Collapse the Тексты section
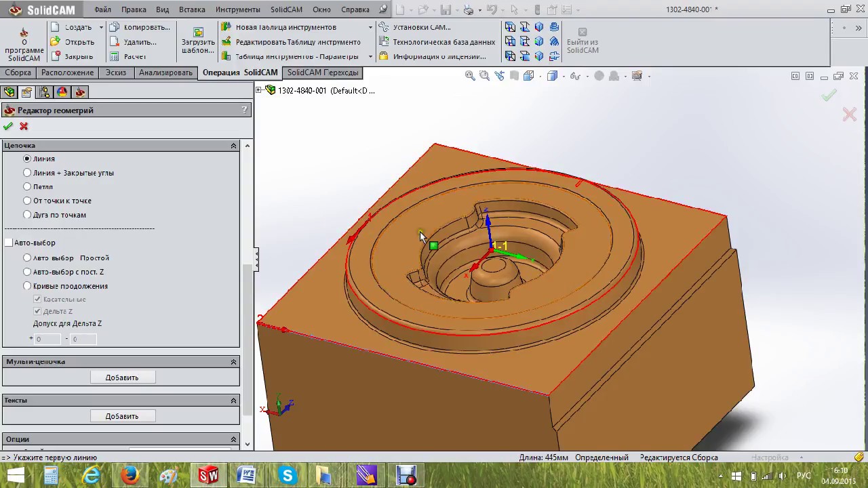This screenshot has width=868, height=488. pos(233,401)
